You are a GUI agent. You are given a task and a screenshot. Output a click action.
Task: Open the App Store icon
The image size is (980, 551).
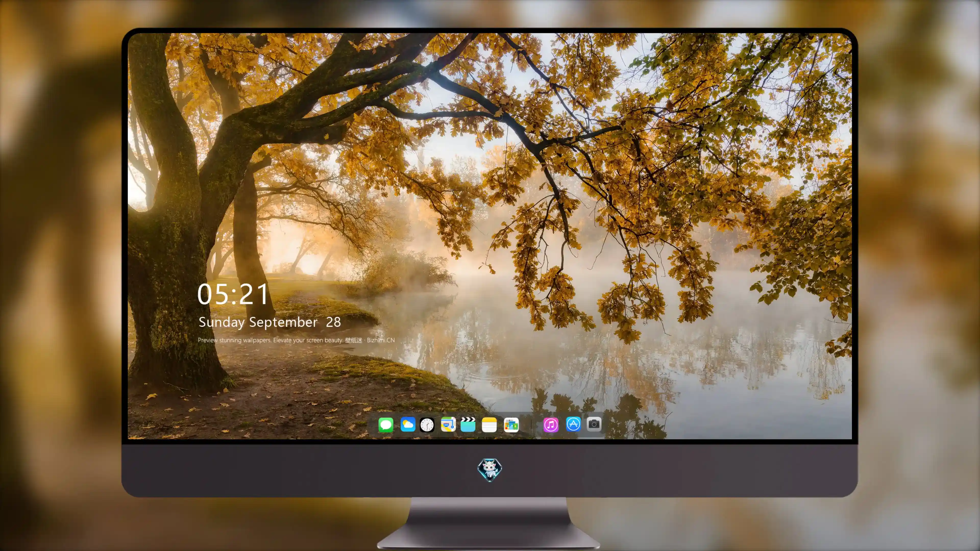click(573, 424)
